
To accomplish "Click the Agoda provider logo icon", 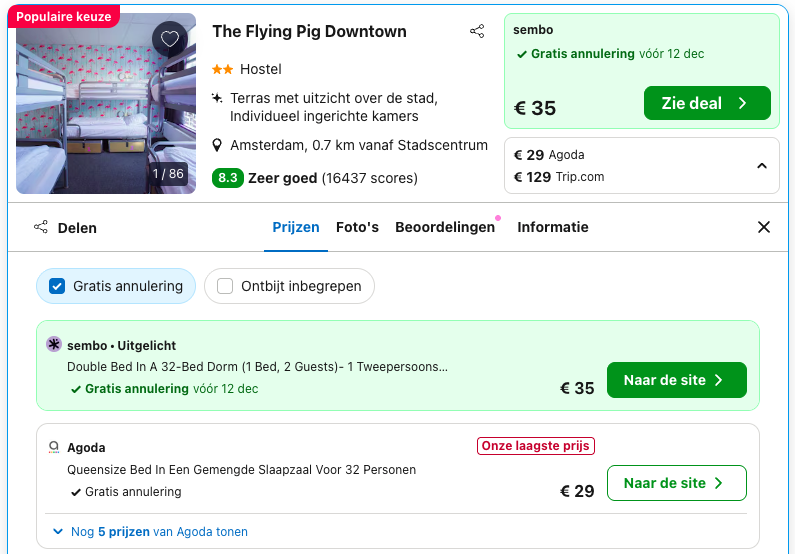I will (x=54, y=447).
